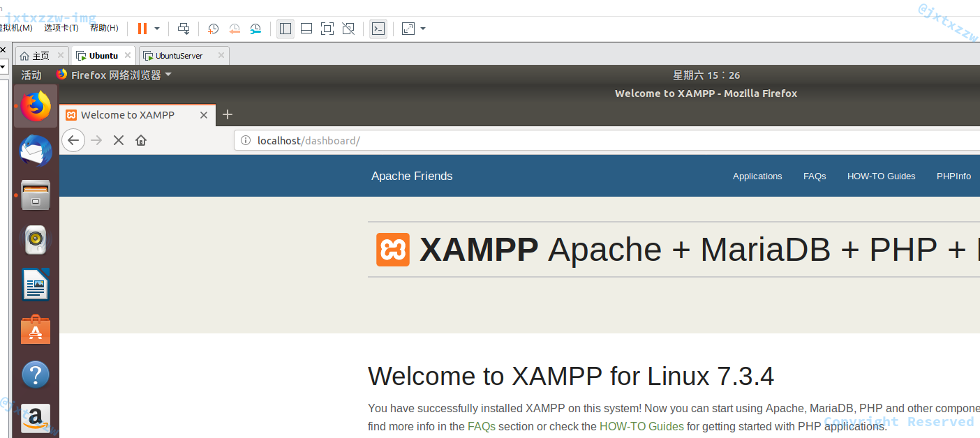
Task: Go back to the previous page in Firefox
Action: (x=73, y=140)
